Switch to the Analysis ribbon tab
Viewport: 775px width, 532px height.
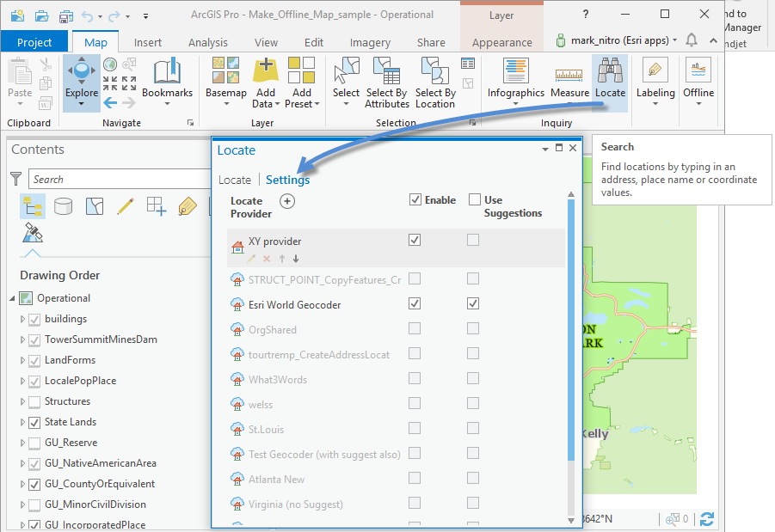(208, 42)
